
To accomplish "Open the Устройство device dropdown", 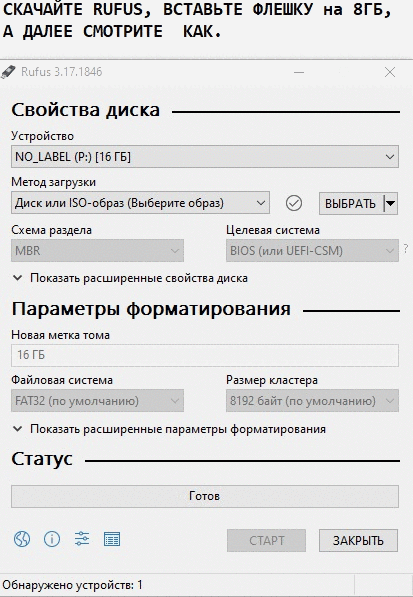I will (x=205, y=156).
